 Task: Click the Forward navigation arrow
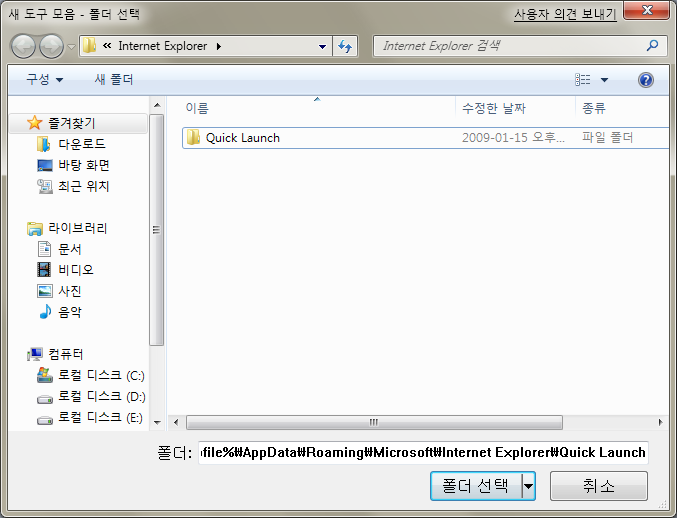pos(51,46)
